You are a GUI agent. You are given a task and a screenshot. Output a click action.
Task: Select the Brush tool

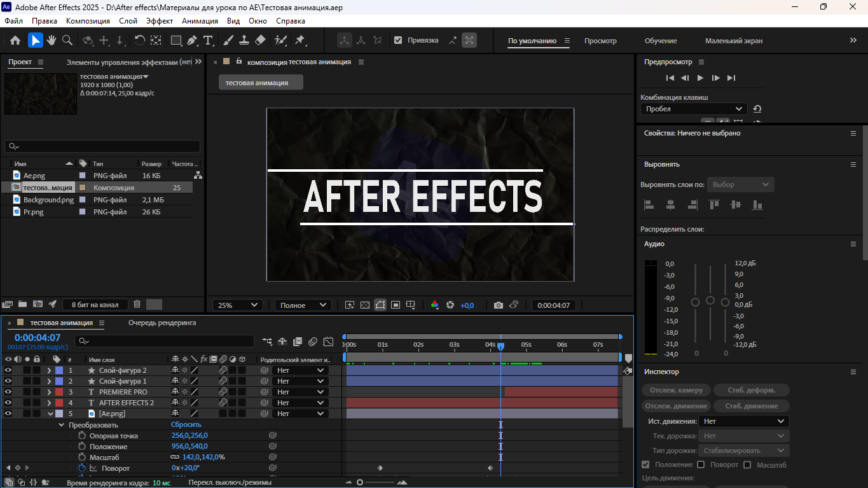point(228,40)
